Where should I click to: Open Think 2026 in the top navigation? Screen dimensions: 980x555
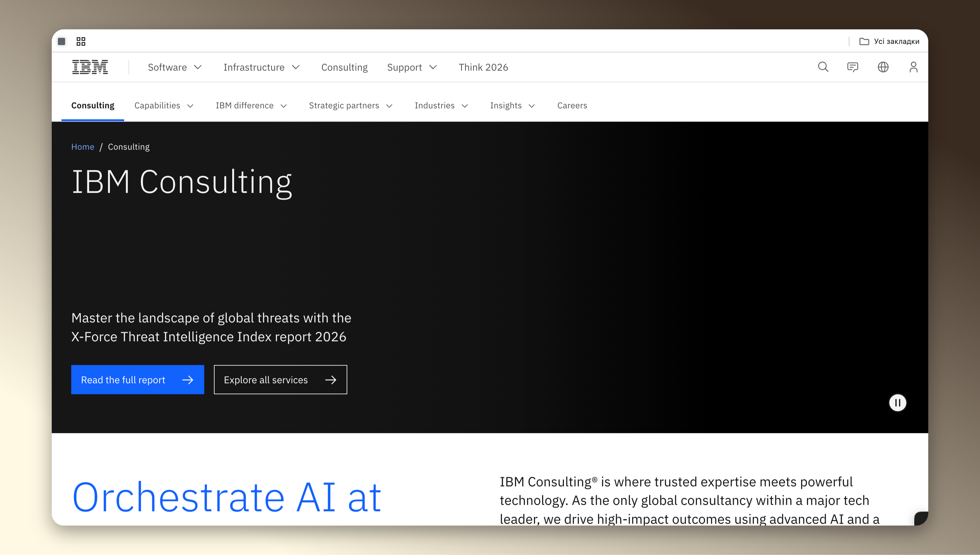click(483, 67)
